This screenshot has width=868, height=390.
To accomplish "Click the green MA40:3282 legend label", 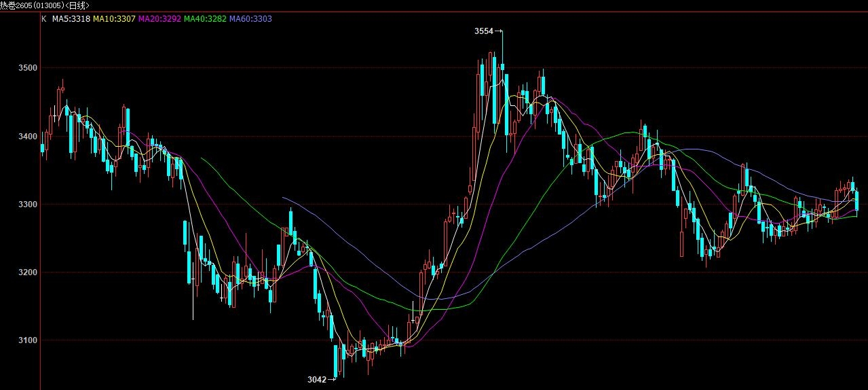I will tap(206, 19).
